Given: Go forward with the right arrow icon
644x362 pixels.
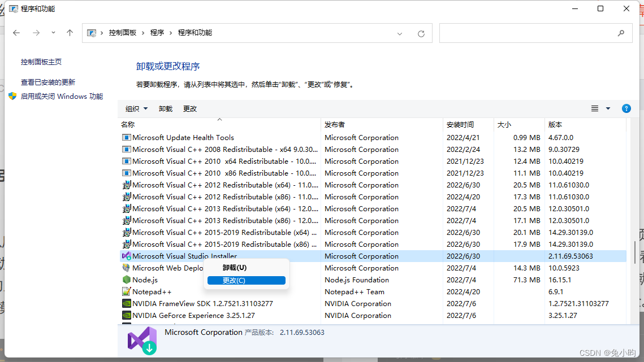Looking at the screenshot, I should point(36,33).
